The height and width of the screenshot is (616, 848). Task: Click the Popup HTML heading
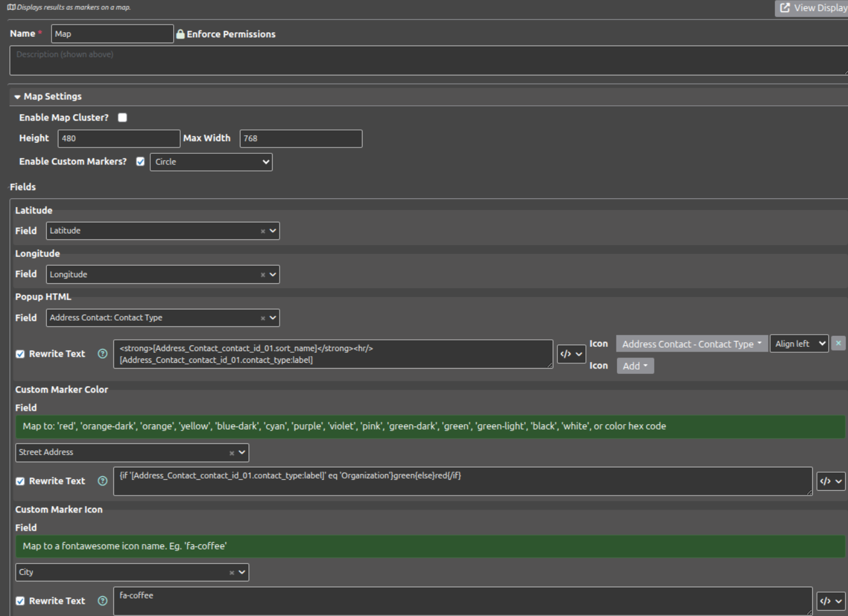pyautogui.click(x=43, y=297)
